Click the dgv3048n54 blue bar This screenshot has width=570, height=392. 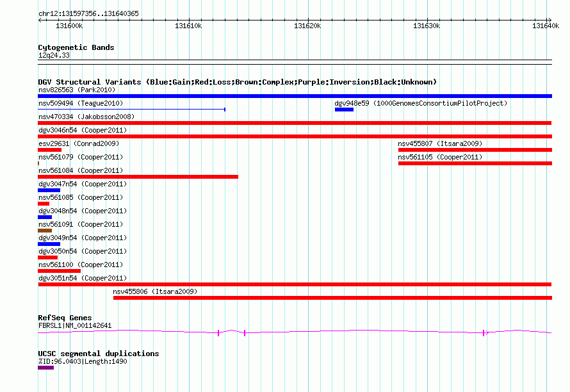(45, 217)
